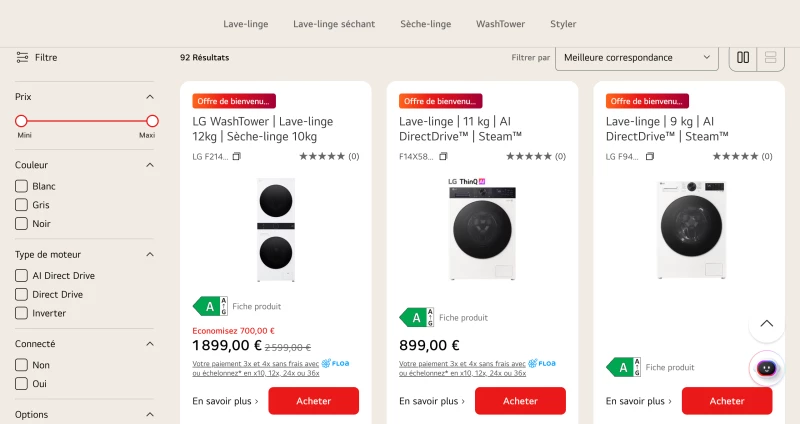Viewport: 800px width, 424px height.
Task: Collapse the Type de moteur section
Action: [x=149, y=255]
